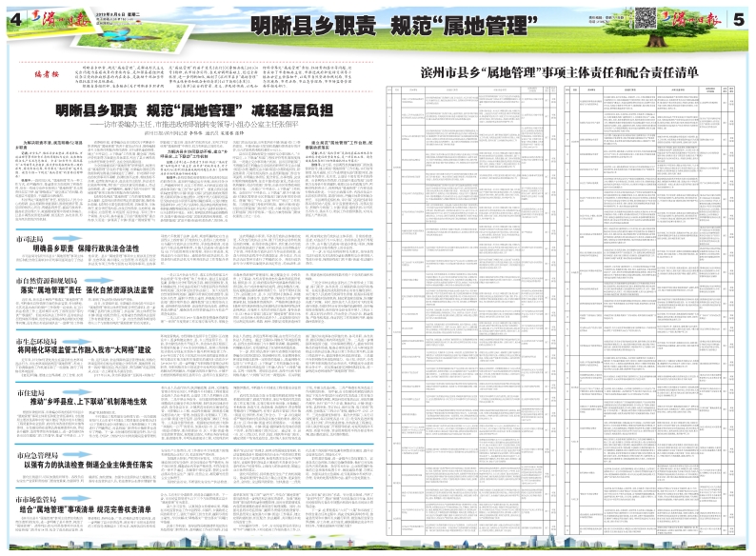Image resolution: width=756 pixels, height=556 pixels.
Task: Click the blue arrow next to 市应急管理局
Action: 76,455
